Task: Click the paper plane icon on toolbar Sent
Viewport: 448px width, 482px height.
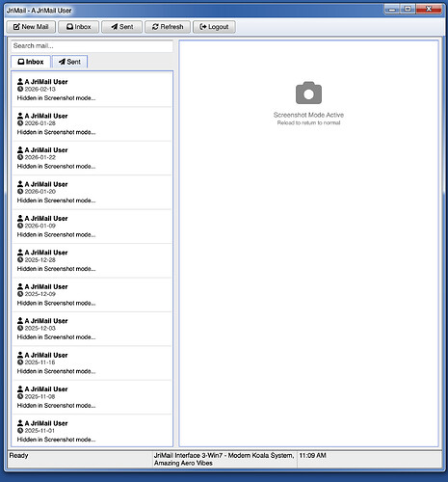Action: click(115, 27)
